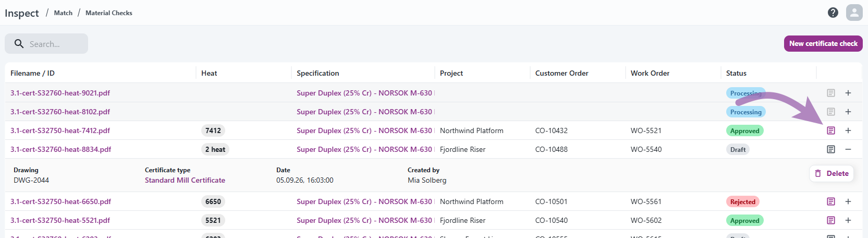Open 3.1-cert-S32750-heat-7412.pdf
This screenshot has height=238, width=868.
pyautogui.click(x=60, y=130)
